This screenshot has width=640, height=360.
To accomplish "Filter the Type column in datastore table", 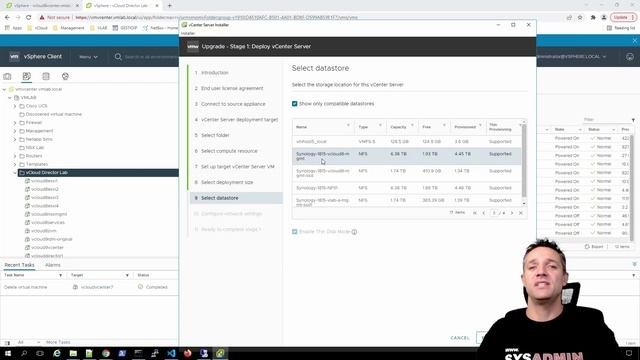I will (x=380, y=125).
